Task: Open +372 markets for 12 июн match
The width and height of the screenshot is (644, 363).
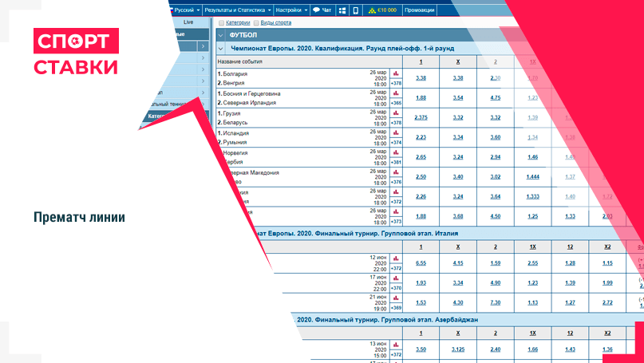Action: pyautogui.click(x=397, y=269)
